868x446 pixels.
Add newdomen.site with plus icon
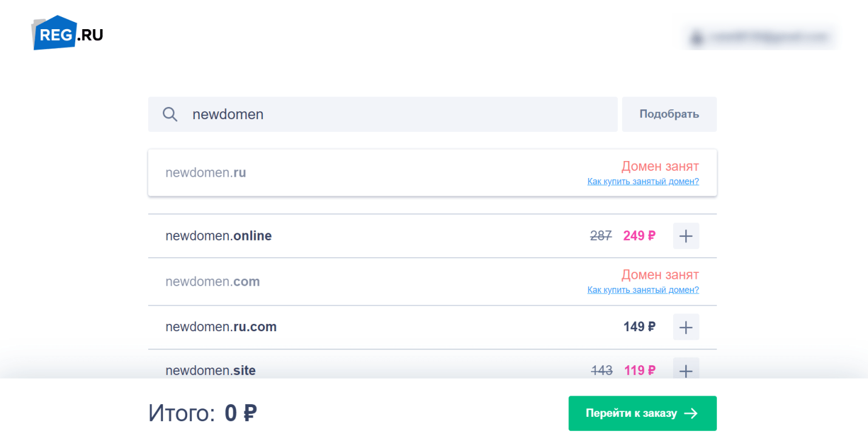click(686, 370)
